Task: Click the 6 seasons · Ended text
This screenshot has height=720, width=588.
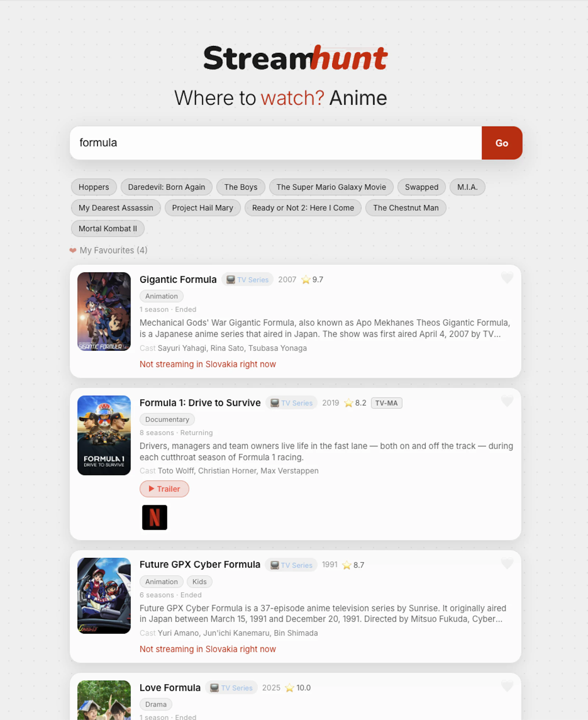Action: [x=171, y=595]
